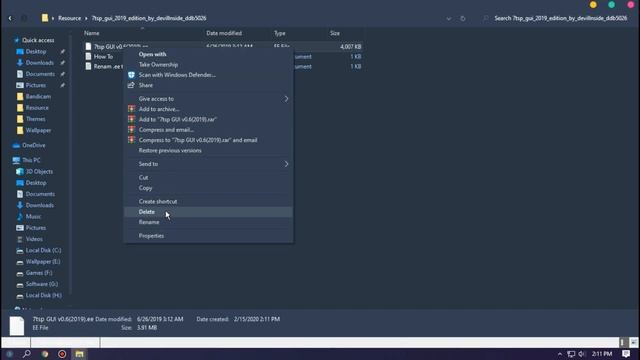Click WinRAR icon next to Add to archive

pyautogui.click(x=131, y=109)
